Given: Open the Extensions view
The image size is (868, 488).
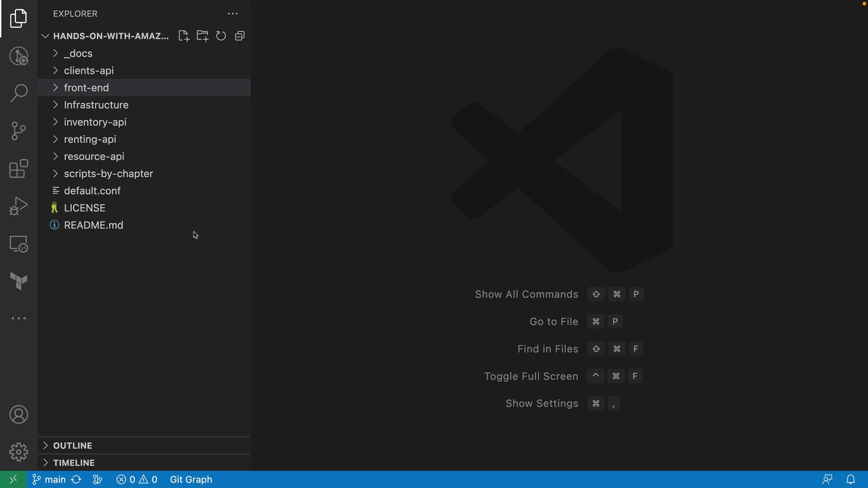Looking at the screenshot, I should 19,169.
